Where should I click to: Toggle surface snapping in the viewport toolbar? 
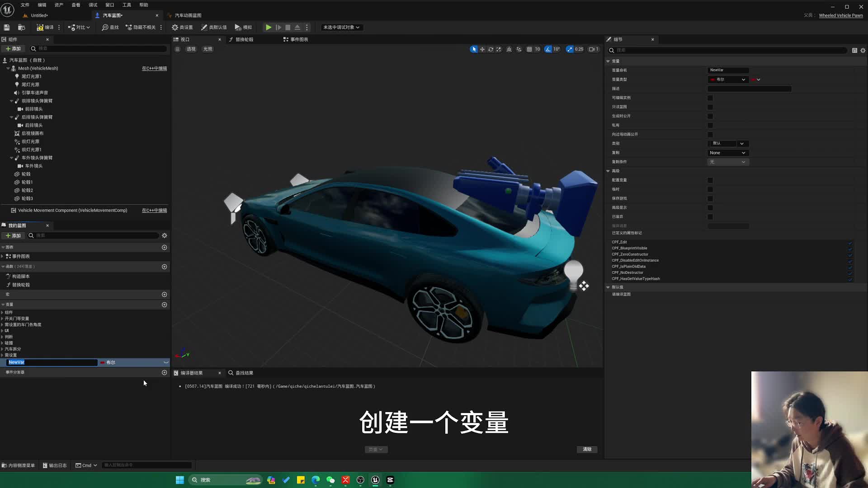pos(519,49)
